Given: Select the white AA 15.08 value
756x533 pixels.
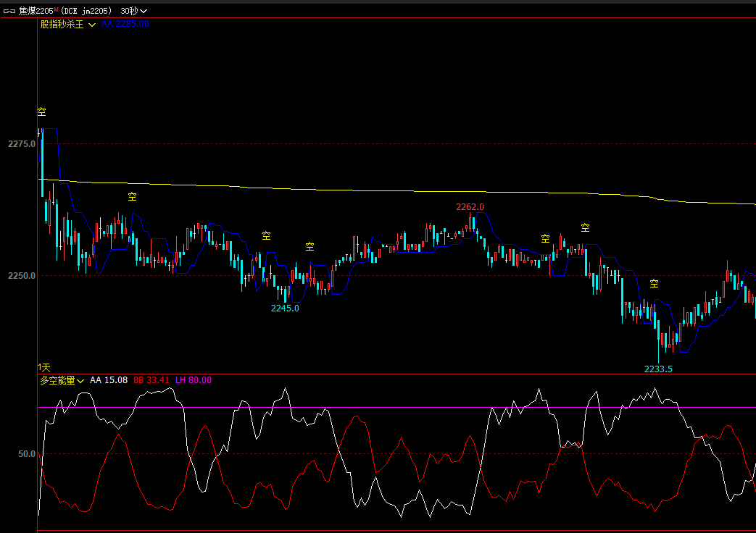Looking at the screenshot, I should [x=109, y=380].
